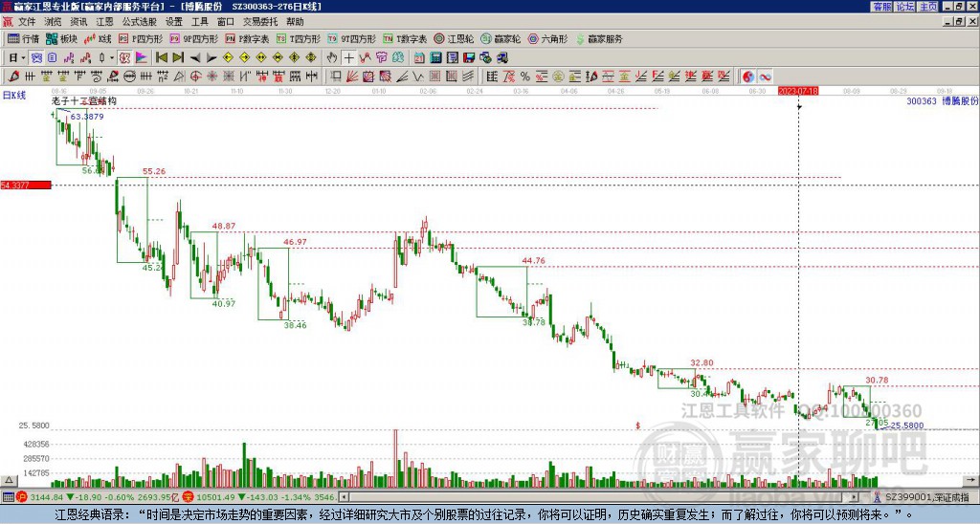Click the 300363 博腾股份 stock label
Screen dimensions: 980x524
(942, 100)
